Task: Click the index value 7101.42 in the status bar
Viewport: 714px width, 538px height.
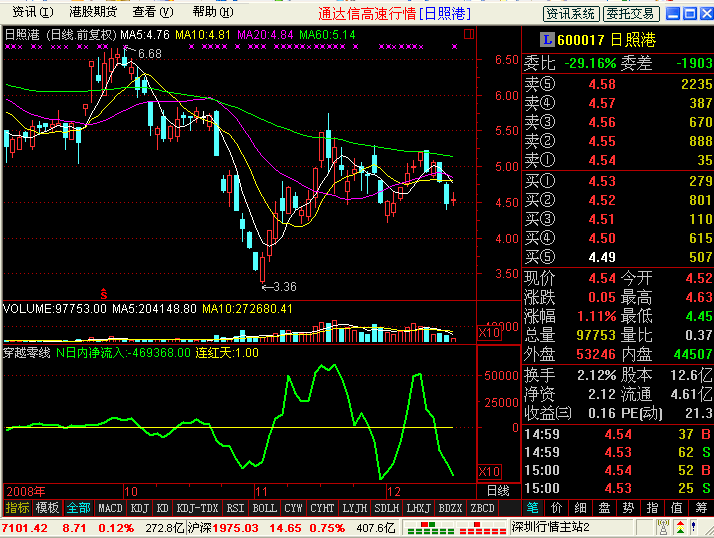Action: tap(25, 528)
